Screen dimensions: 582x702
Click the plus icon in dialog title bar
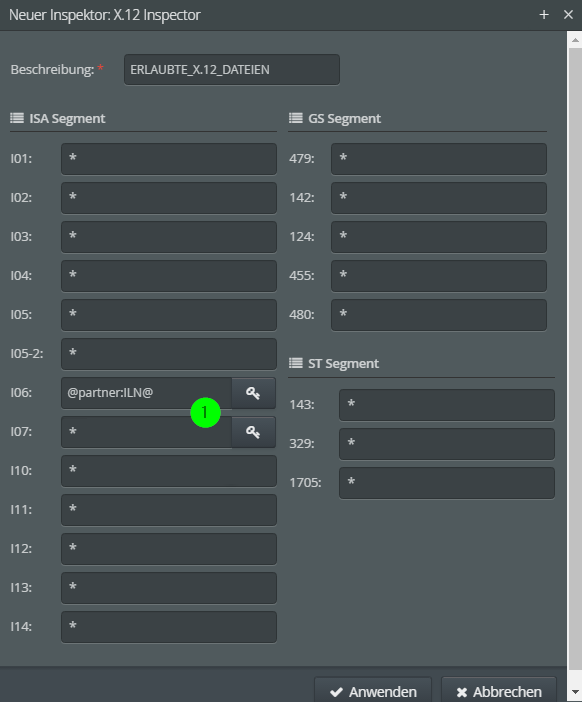pyautogui.click(x=544, y=15)
